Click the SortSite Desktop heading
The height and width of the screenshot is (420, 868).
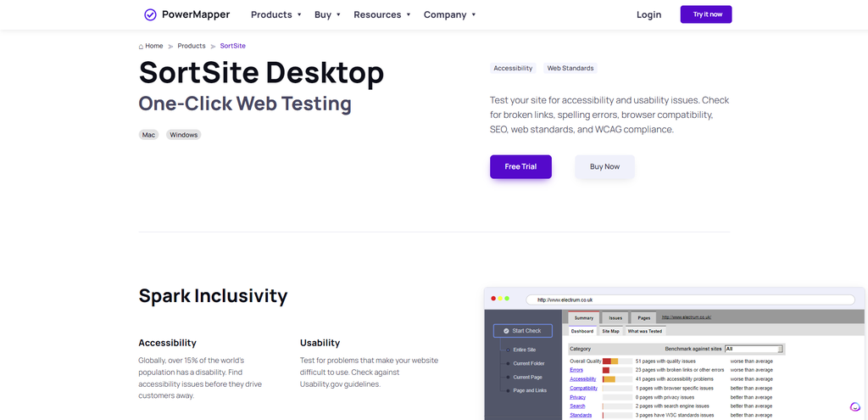tap(261, 73)
